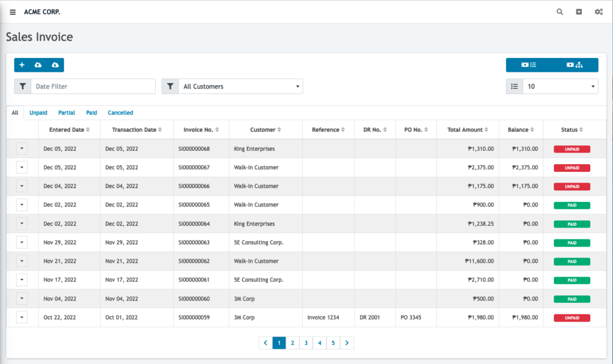The image size is (613, 364).
Task: Click the next page arrow
Action: [347, 343]
